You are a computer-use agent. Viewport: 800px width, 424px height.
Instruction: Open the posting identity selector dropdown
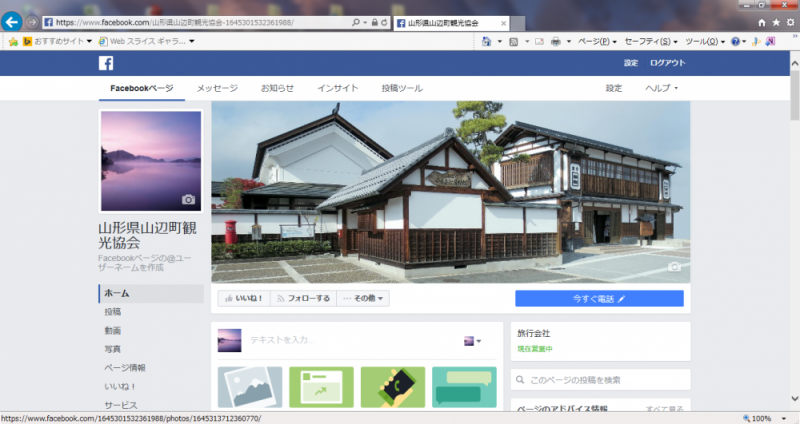click(472, 341)
